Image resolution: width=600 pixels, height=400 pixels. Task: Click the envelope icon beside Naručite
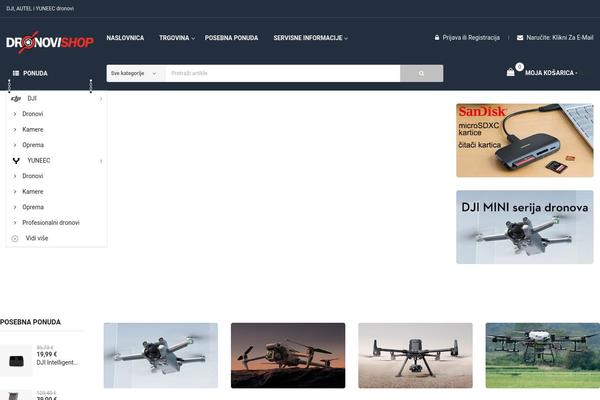point(520,38)
